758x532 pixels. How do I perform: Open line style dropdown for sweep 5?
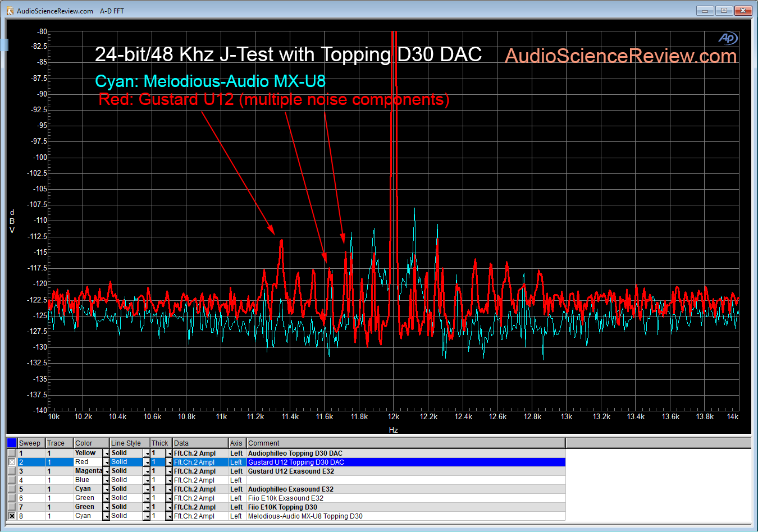click(147, 489)
